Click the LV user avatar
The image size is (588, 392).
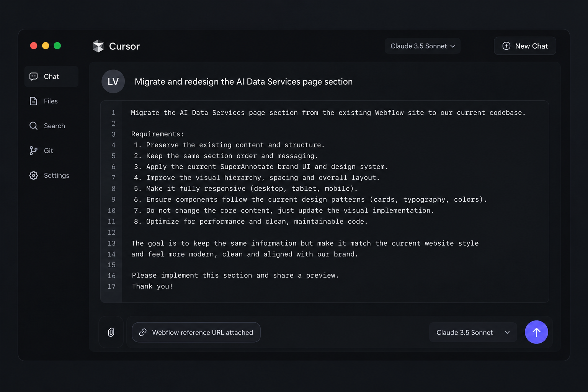113,82
